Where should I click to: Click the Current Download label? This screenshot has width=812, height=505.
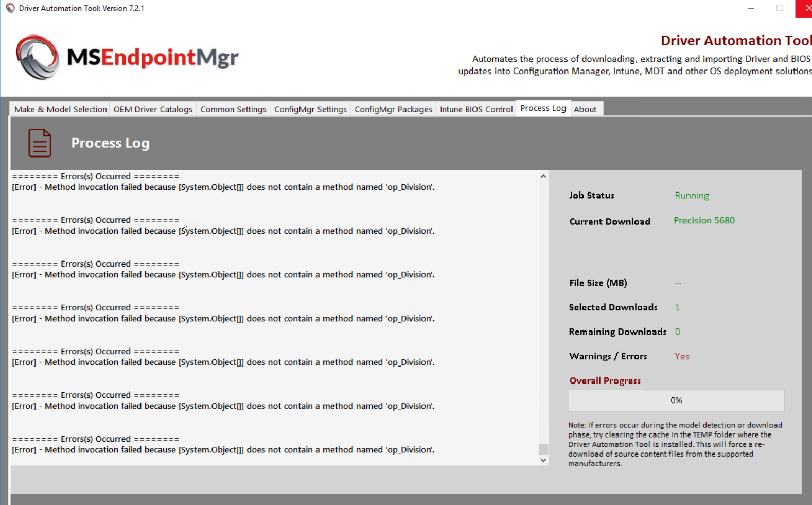click(610, 222)
